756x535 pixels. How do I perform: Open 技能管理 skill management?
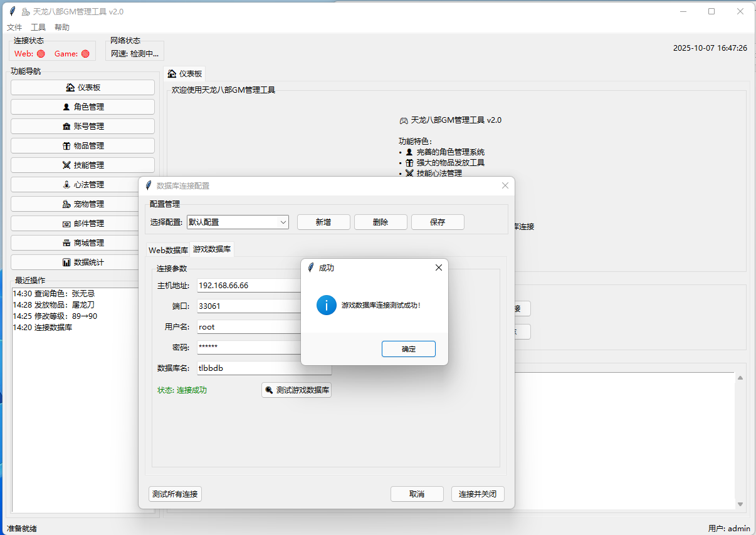(83, 165)
